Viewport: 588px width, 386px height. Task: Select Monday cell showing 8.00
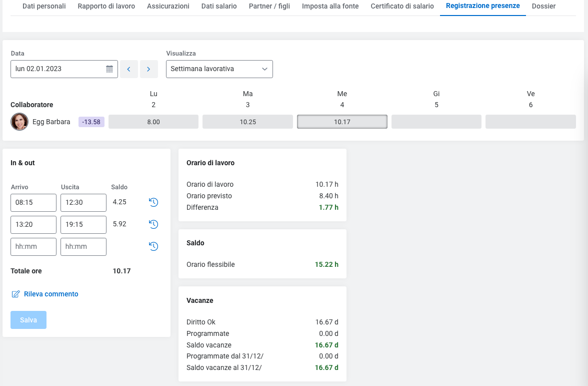153,122
